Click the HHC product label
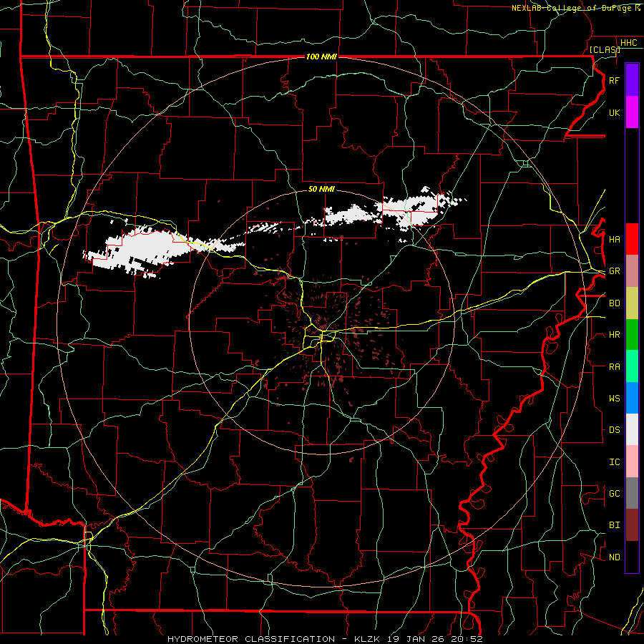644x644 pixels. tap(628, 43)
